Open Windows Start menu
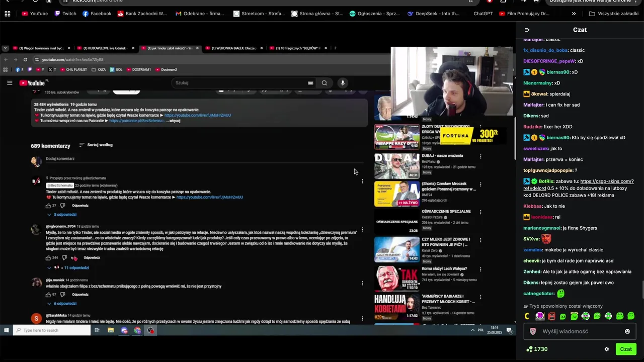644x362 pixels. click(6, 330)
